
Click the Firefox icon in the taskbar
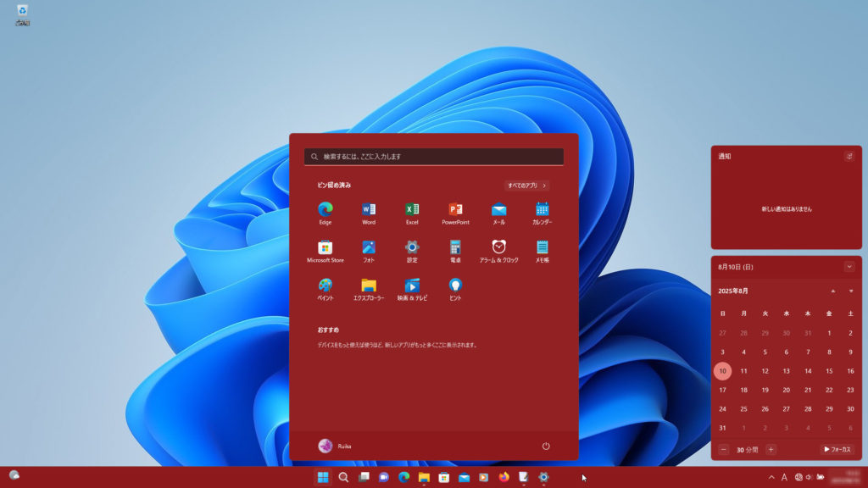tap(504, 477)
